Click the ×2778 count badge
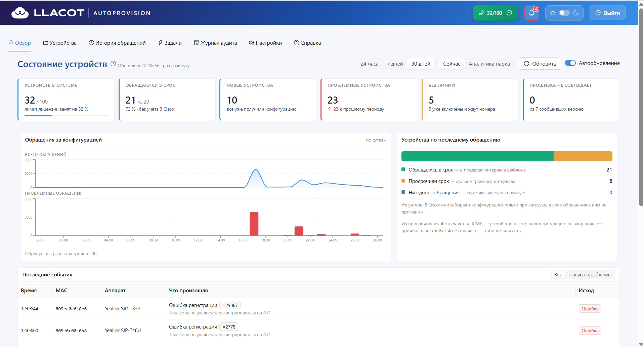The image size is (644, 347). [229, 327]
